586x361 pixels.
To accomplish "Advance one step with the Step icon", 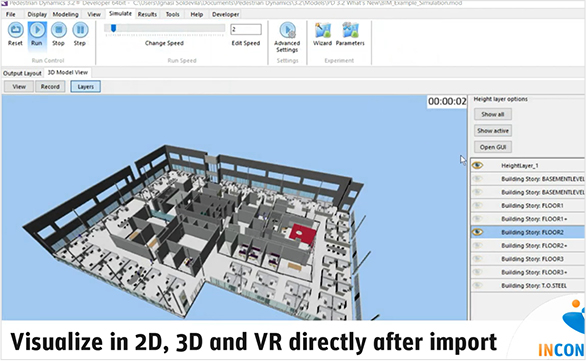I will point(80,30).
